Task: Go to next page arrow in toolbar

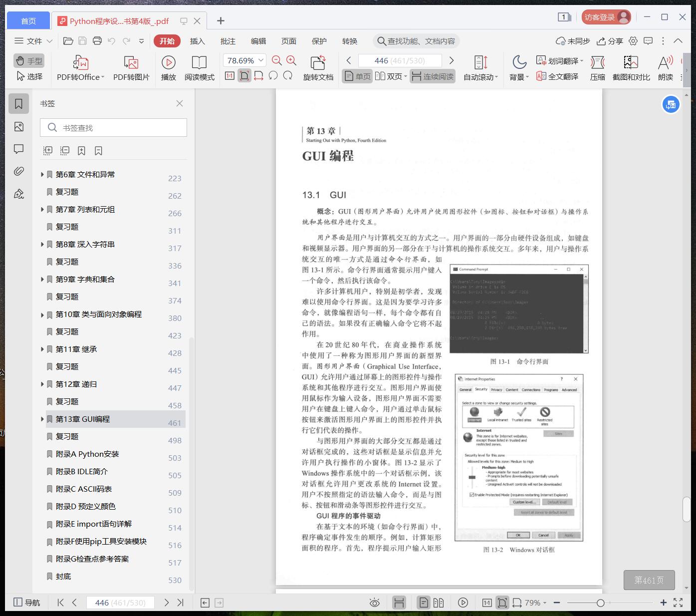Action: [452, 60]
